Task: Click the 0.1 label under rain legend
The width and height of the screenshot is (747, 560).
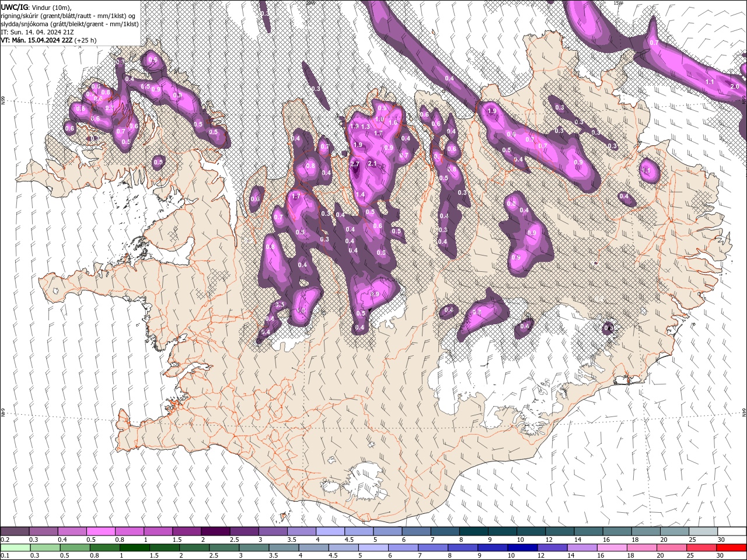Action: 5,556
